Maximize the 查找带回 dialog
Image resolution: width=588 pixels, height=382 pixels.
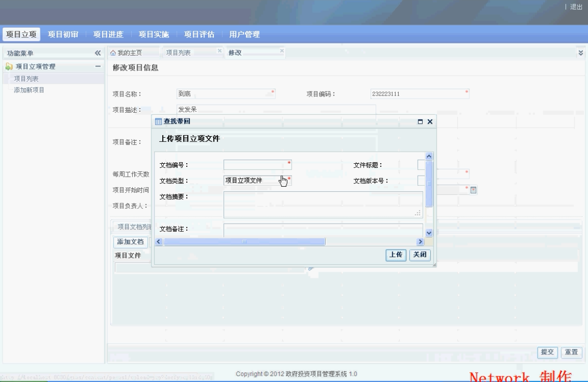(x=420, y=122)
